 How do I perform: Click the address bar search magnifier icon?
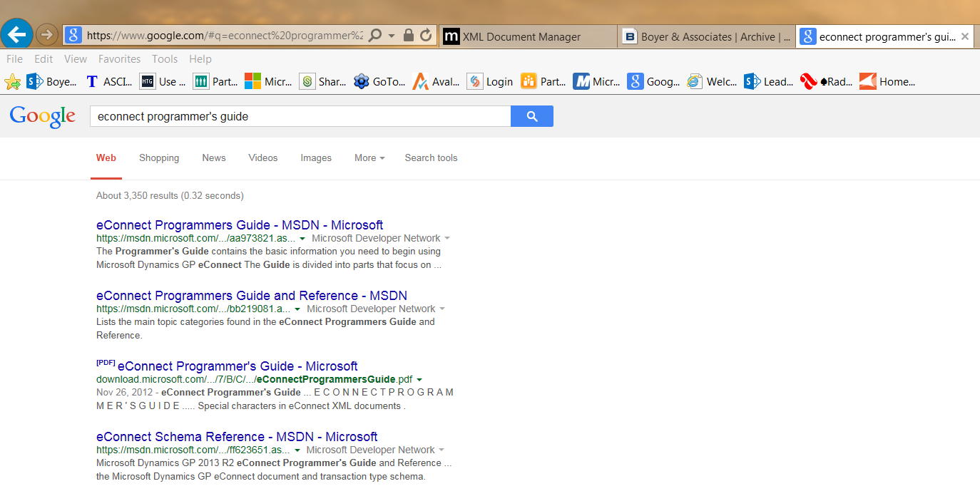tap(375, 35)
